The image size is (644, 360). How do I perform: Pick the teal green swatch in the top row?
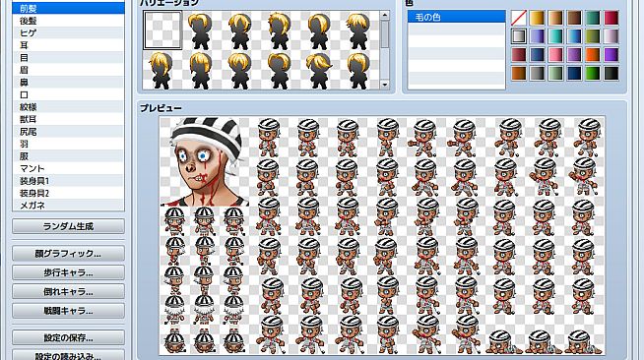click(x=593, y=18)
